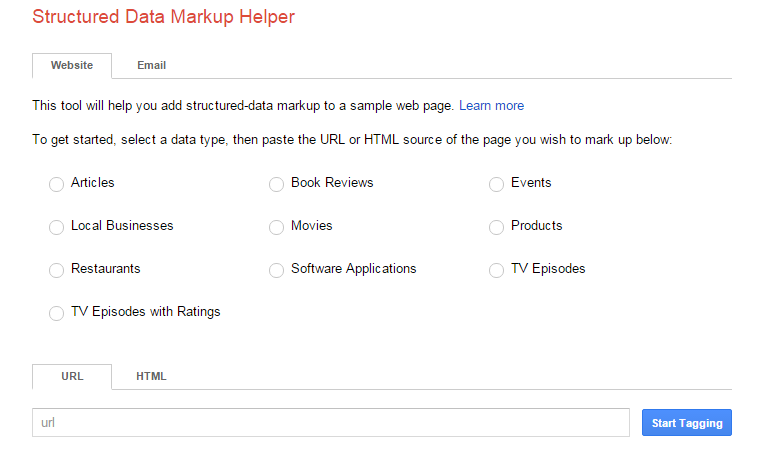The image size is (774, 454).
Task: Choose the Products radio button
Action: point(496,228)
